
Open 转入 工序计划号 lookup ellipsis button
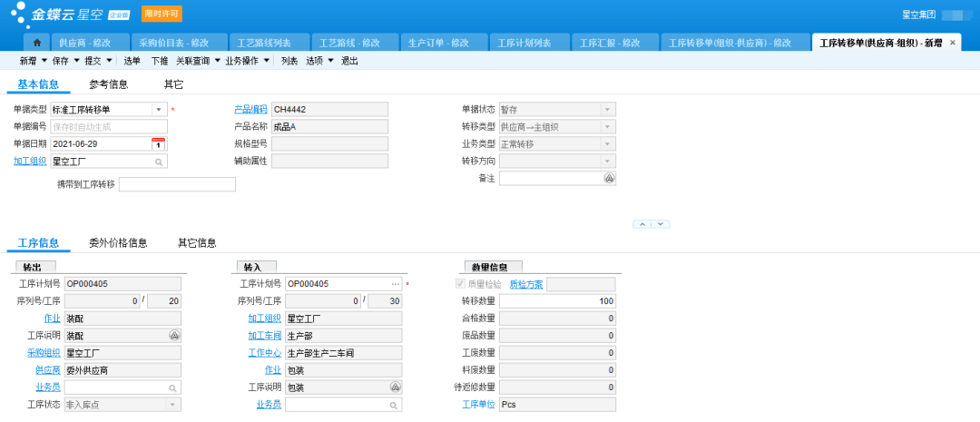[x=395, y=284]
